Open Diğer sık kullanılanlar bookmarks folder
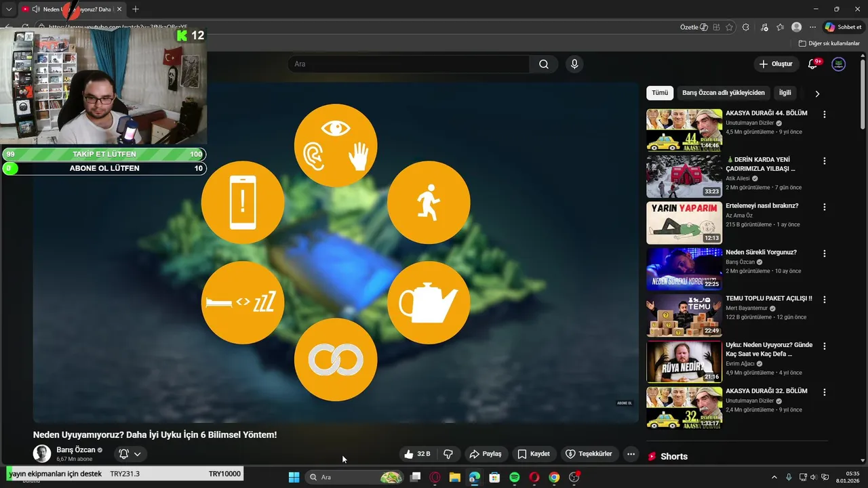Image resolution: width=868 pixels, height=488 pixels. pos(829,43)
